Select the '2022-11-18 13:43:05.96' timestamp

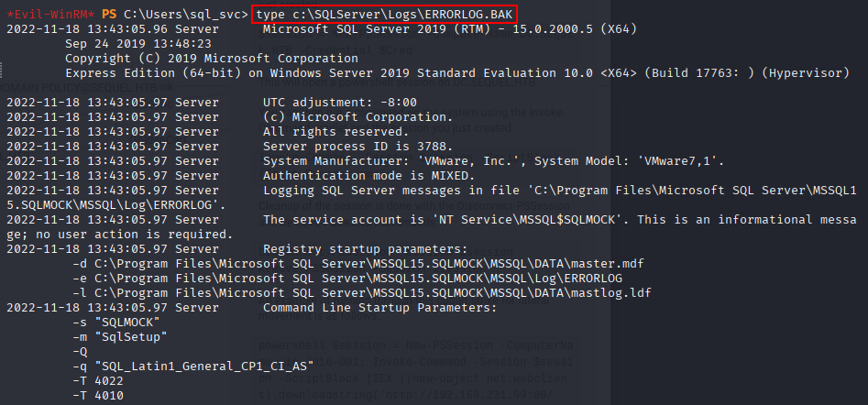coord(87,29)
